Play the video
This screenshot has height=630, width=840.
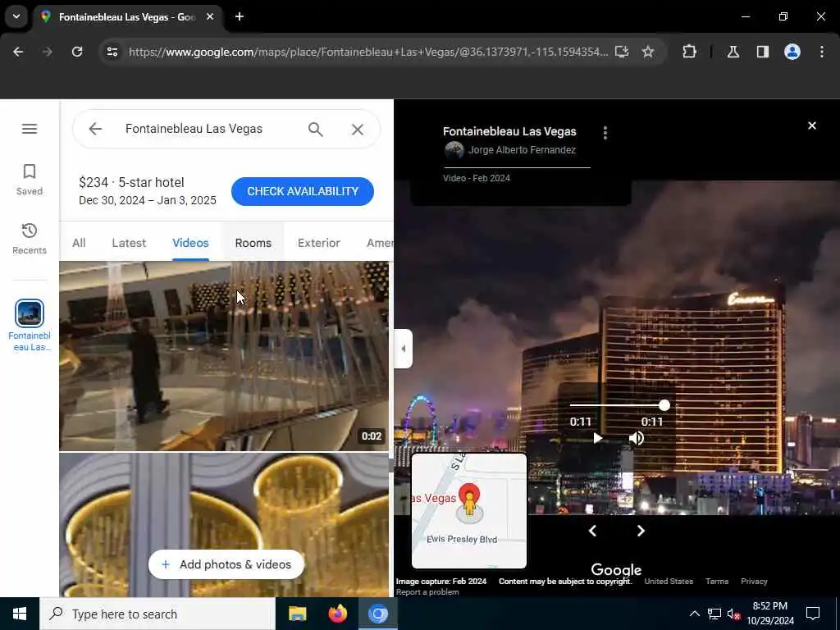click(x=598, y=438)
